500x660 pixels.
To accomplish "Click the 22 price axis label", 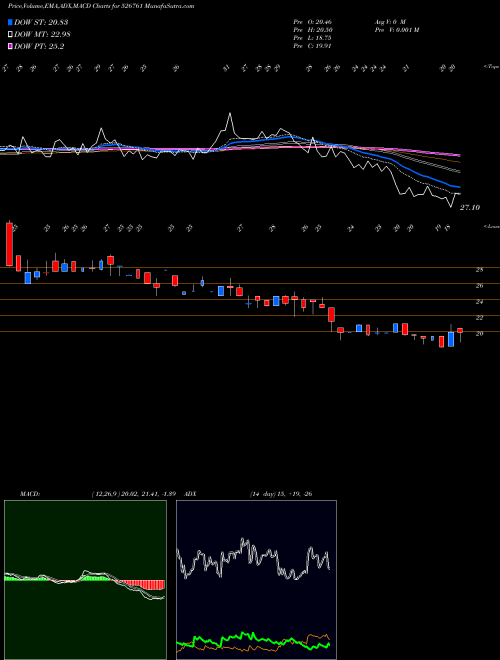I will tap(479, 318).
